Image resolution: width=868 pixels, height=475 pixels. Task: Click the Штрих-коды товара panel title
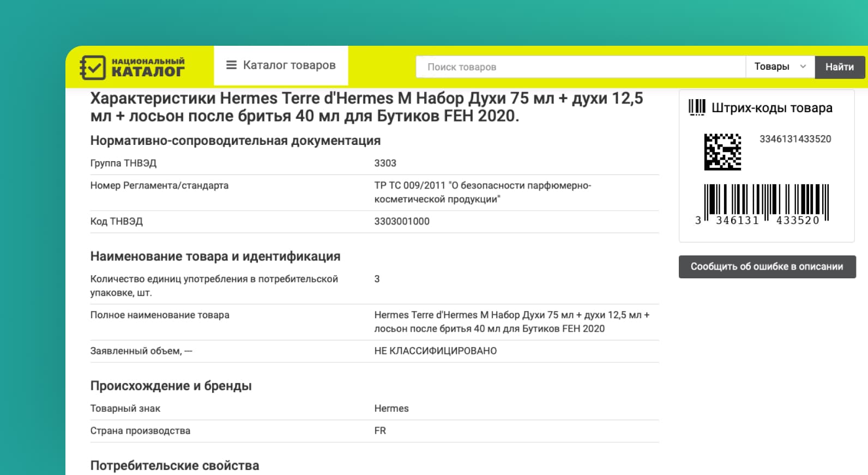point(772,108)
